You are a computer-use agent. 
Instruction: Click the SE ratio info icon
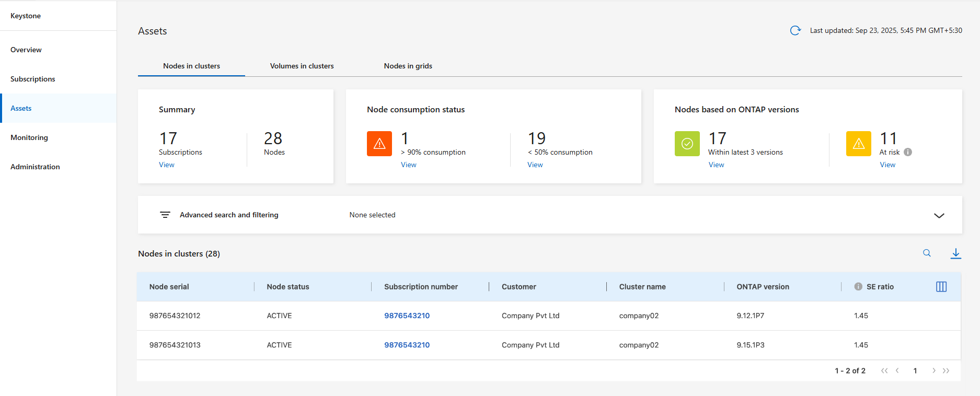tap(858, 287)
